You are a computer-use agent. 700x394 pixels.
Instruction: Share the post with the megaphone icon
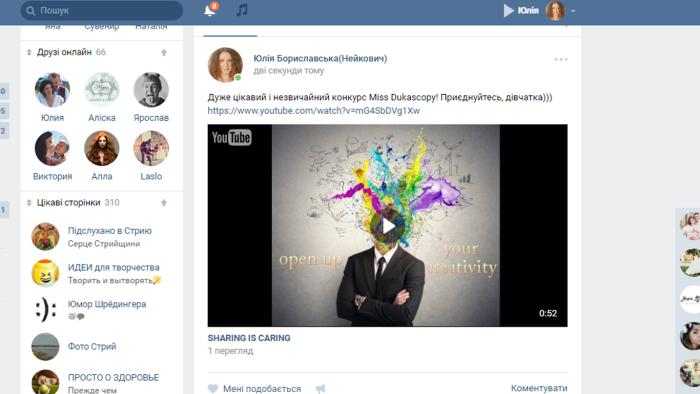[320, 389]
